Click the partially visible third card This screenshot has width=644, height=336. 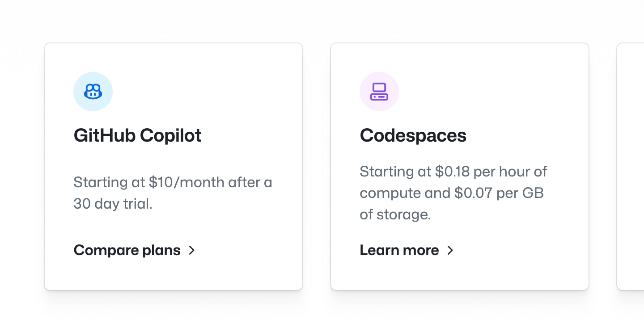pyautogui.click(x=631, y=166)
